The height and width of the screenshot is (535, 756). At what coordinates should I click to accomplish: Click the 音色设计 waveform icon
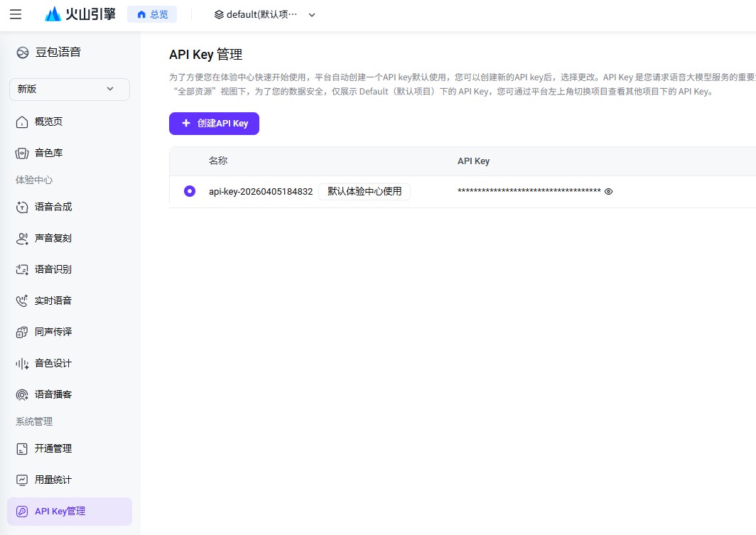point(22,363)
